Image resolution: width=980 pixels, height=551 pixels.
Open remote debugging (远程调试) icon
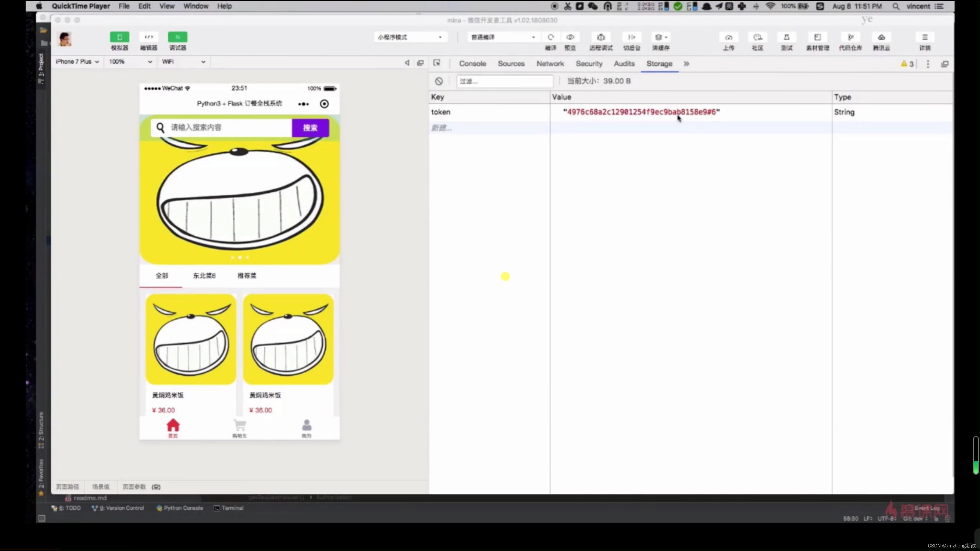[601, 37]
